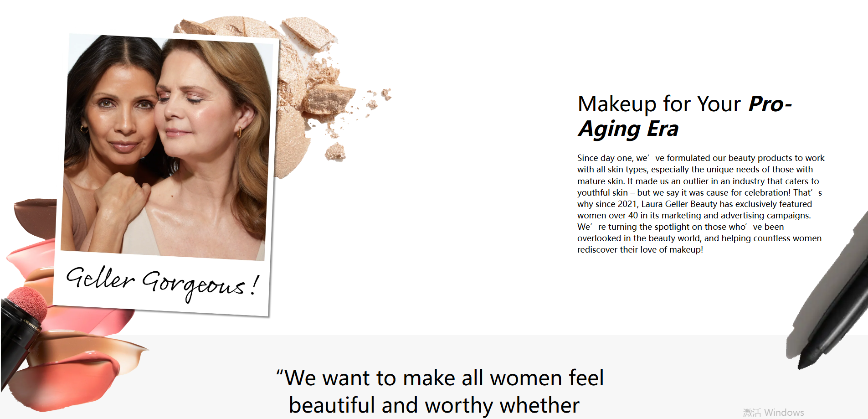Pick the brown lipstick smear swatch
The image size is (868, 419).
[x=35, y=217]
